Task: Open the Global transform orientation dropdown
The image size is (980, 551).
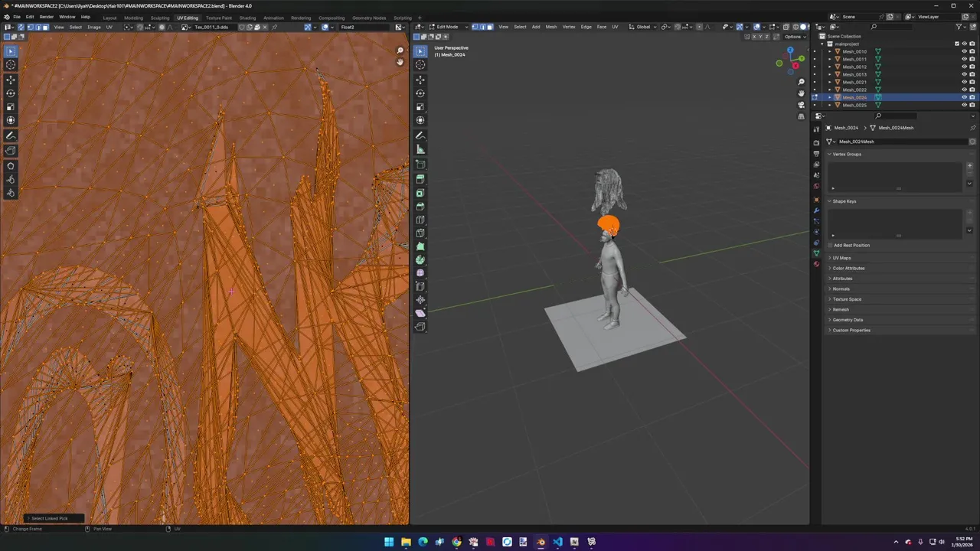Action: coord(642,27)
